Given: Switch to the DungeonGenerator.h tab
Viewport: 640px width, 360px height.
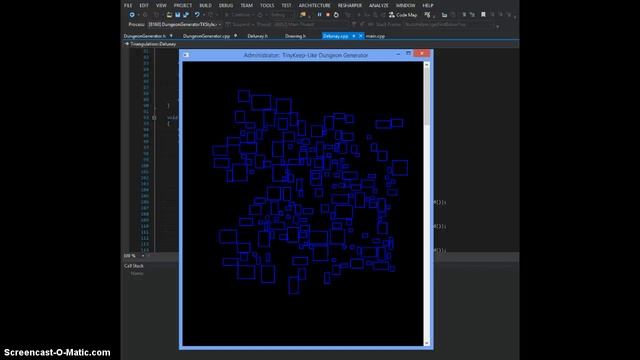Looking at the screenshot, I should point(145,36).
